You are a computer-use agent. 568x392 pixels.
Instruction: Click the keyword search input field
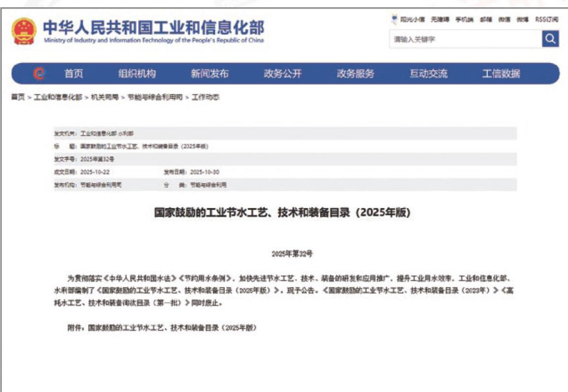[x=464, y=39]
